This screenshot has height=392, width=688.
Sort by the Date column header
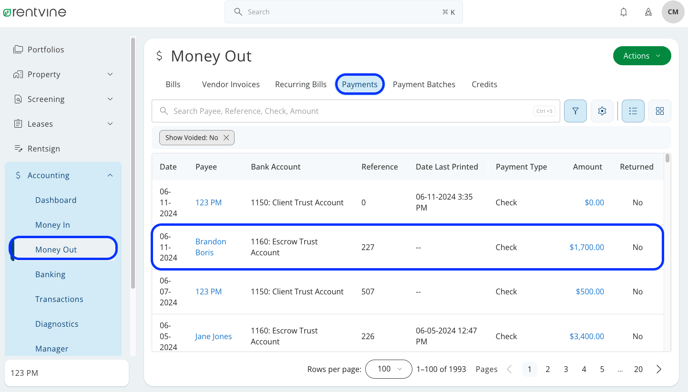[168, 167]
